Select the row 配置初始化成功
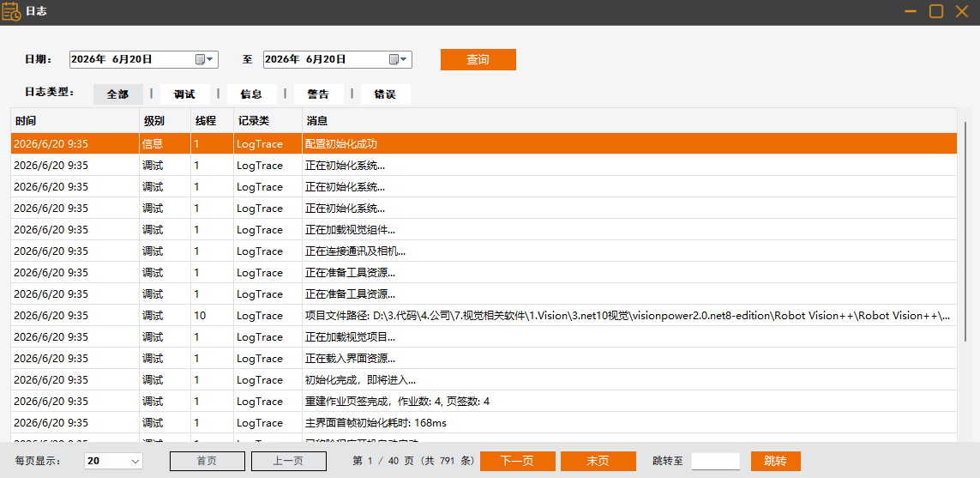980x478 pixels. (x=484, y=144)
